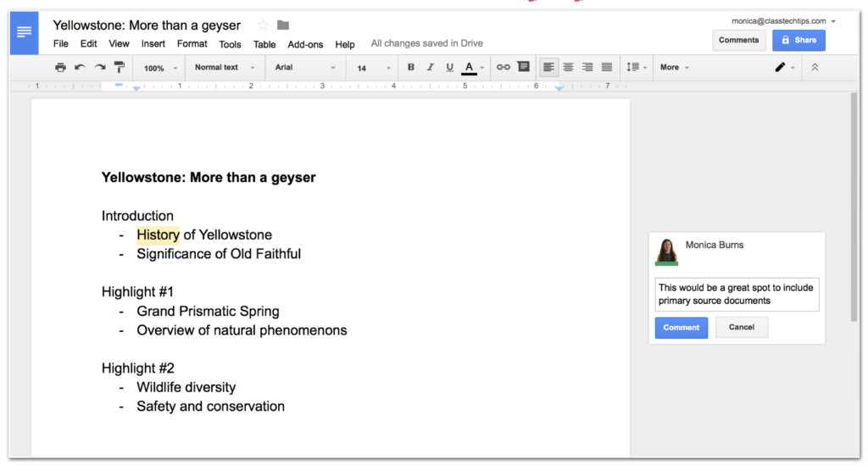Open the Normal text style dropdown

click(225, 68)
